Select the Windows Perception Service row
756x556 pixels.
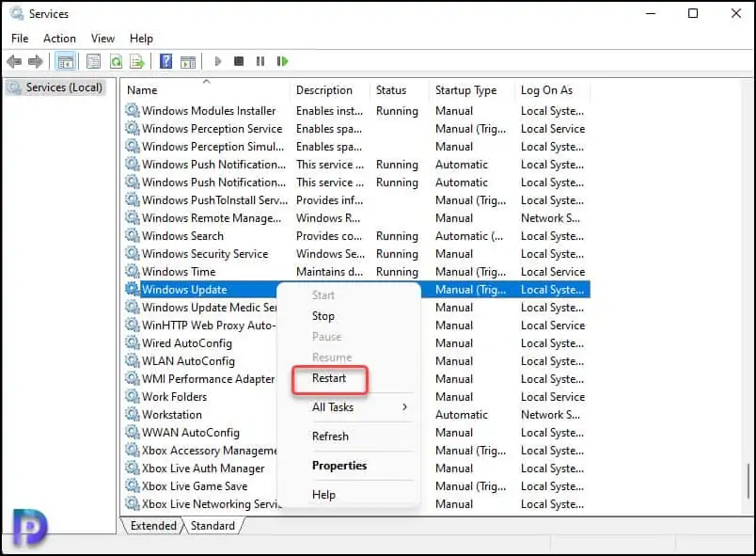coord(356,129)
